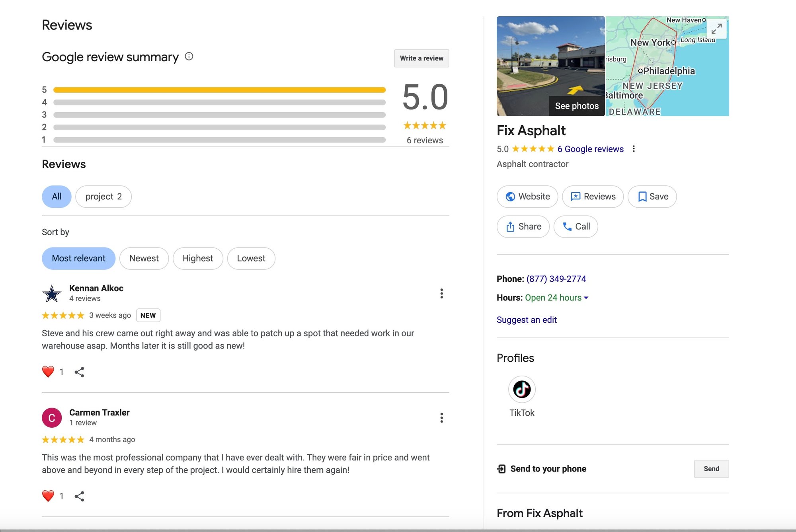Click the Write a review button

[421, 58]
